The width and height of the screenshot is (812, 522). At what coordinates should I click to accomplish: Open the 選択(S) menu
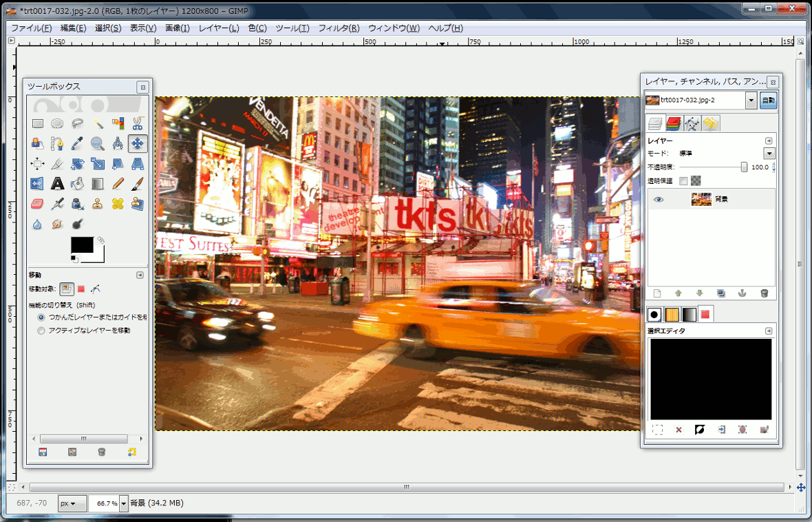click(x=108, y=28)
